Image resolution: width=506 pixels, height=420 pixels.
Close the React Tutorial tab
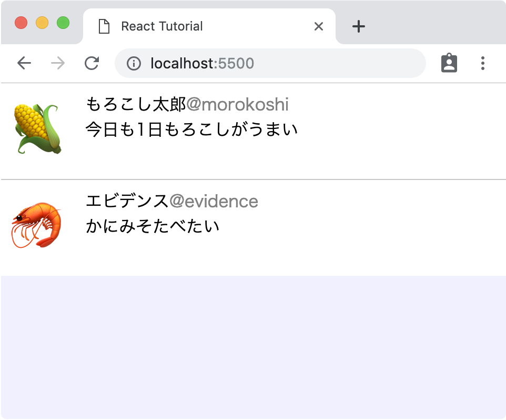319,26
